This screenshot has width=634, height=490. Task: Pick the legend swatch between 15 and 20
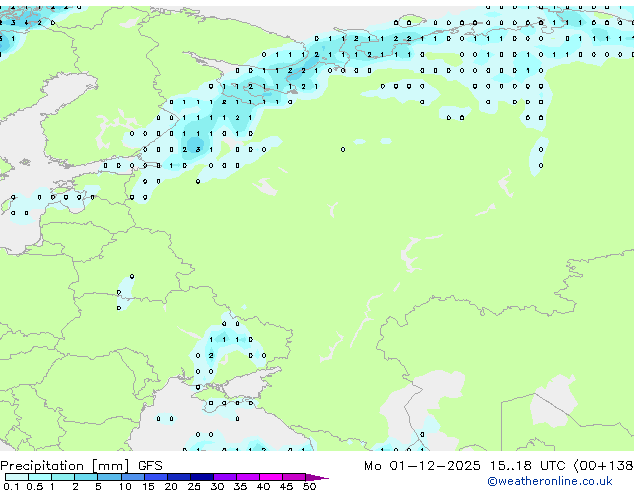(155, 477)
